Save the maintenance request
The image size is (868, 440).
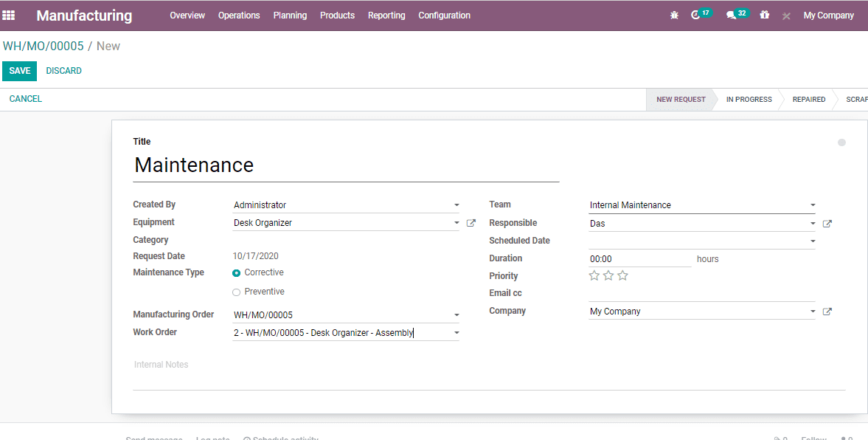click(19, 71)
